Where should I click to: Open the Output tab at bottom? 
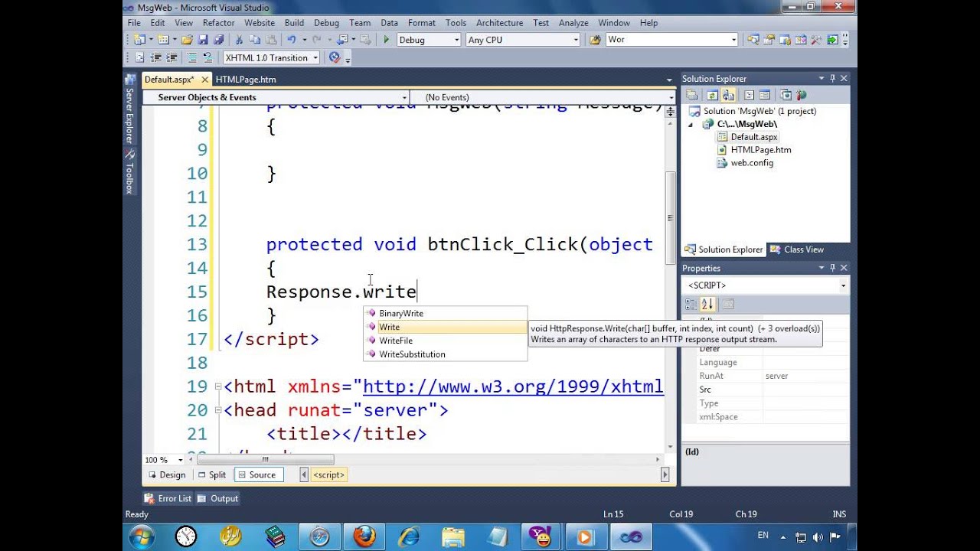218,498
